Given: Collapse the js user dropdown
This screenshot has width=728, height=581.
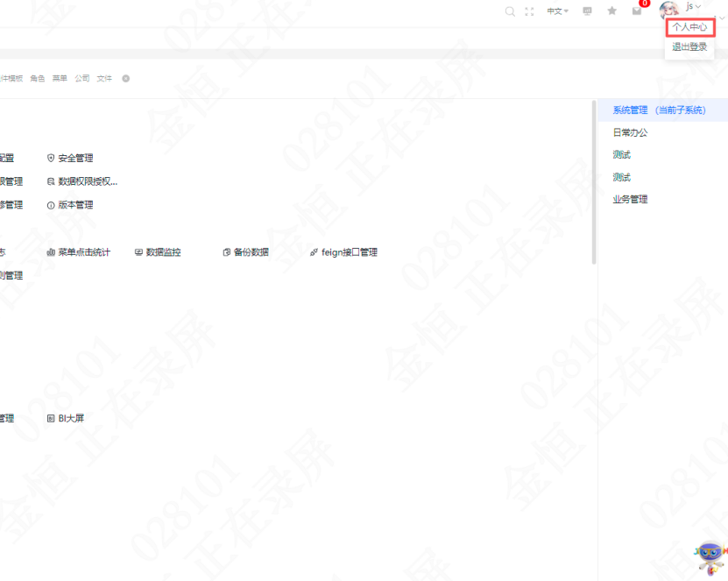Looking at the screenshot, I should (693, 6).
